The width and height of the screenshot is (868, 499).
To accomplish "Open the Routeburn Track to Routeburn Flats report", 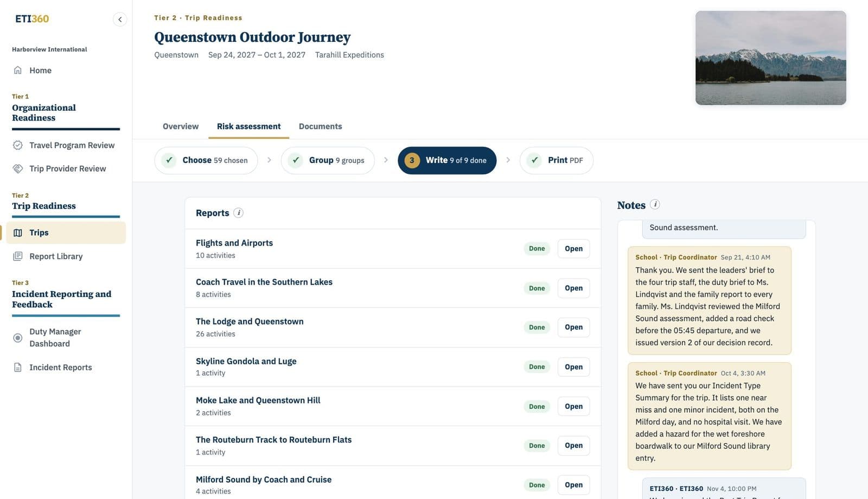I will point(573,446).
